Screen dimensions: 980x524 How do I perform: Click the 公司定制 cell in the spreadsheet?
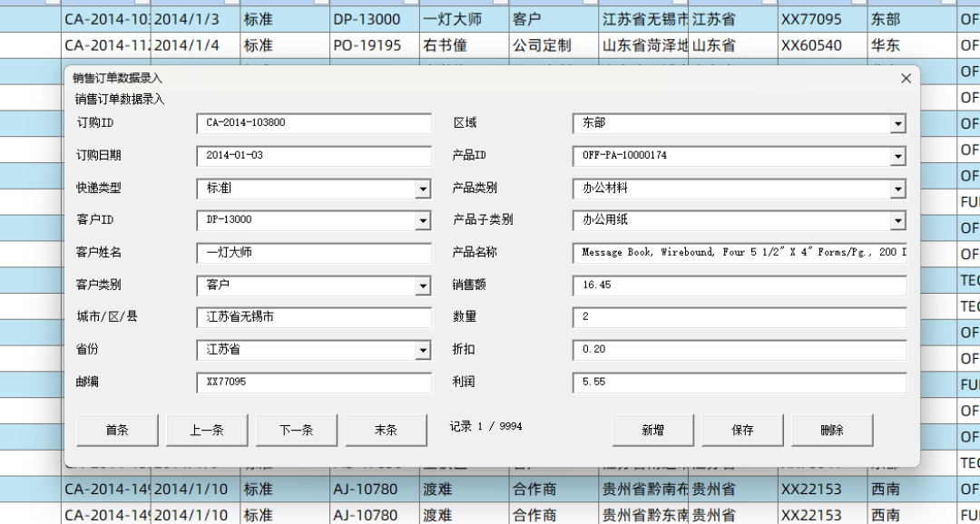click(x=554, y=45)
